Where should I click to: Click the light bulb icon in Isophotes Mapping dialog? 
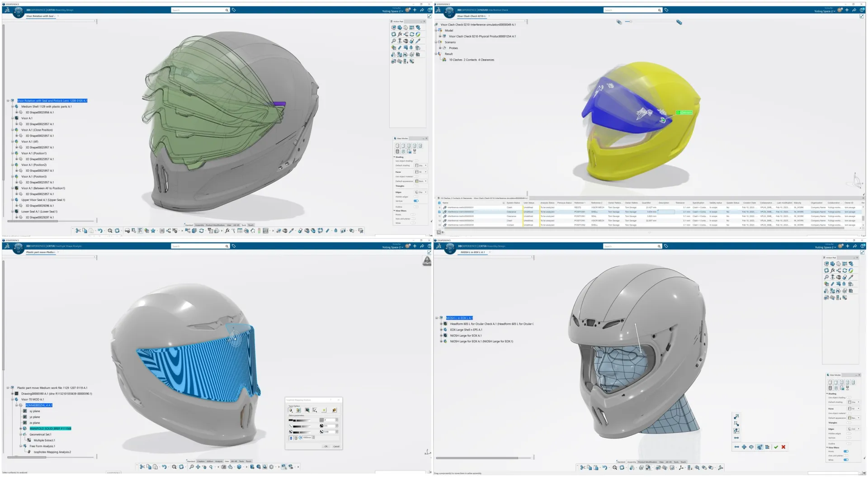tap(324, 410)
